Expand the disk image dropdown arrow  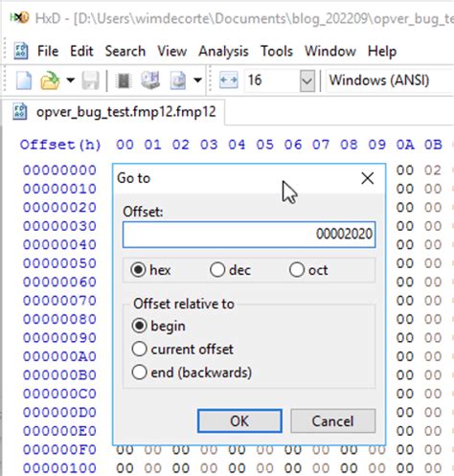(197, 80)
